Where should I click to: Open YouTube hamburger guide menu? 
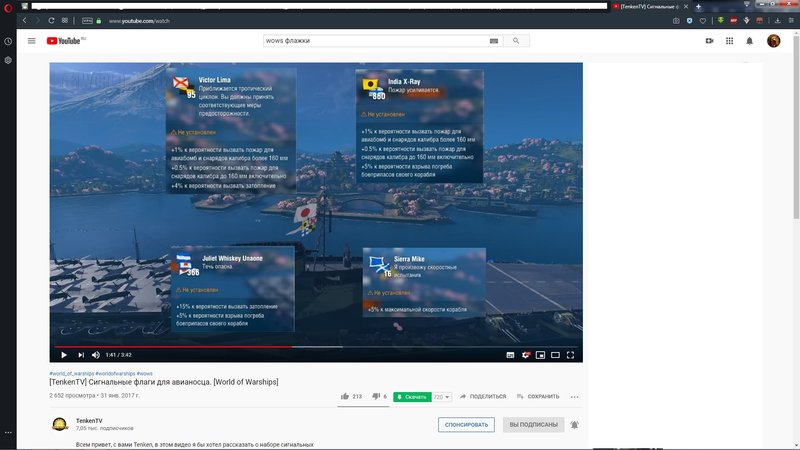(x=32, y=41)
